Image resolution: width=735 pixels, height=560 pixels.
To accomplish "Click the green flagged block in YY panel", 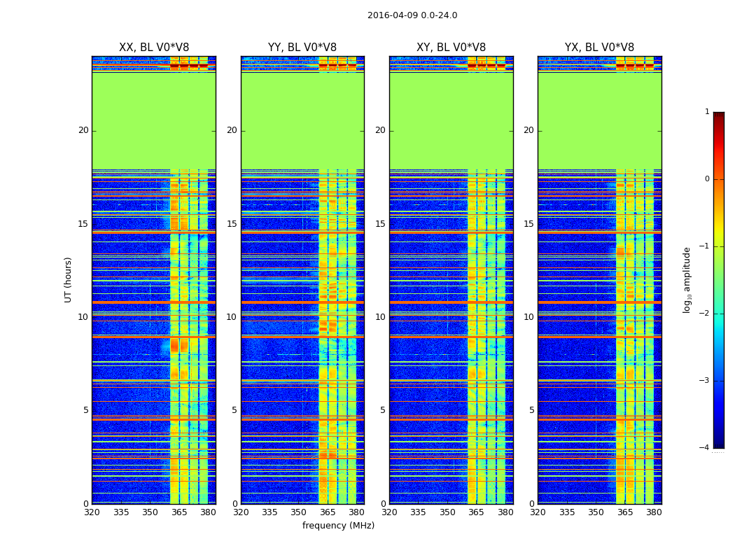I will [x=302, y=120].
